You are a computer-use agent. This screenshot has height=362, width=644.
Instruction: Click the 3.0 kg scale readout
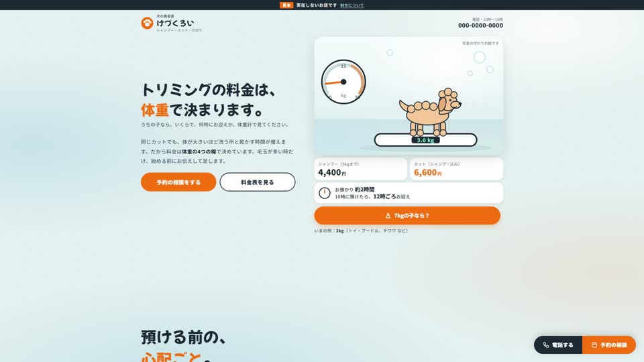(x=425, y=140)
